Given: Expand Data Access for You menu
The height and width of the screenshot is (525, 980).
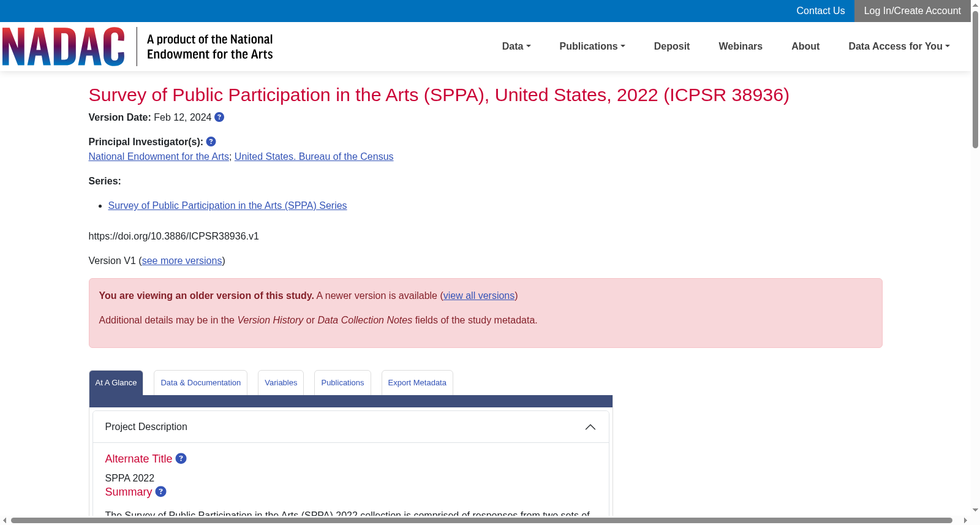Looking at the screenshot, I should (899, 47).
